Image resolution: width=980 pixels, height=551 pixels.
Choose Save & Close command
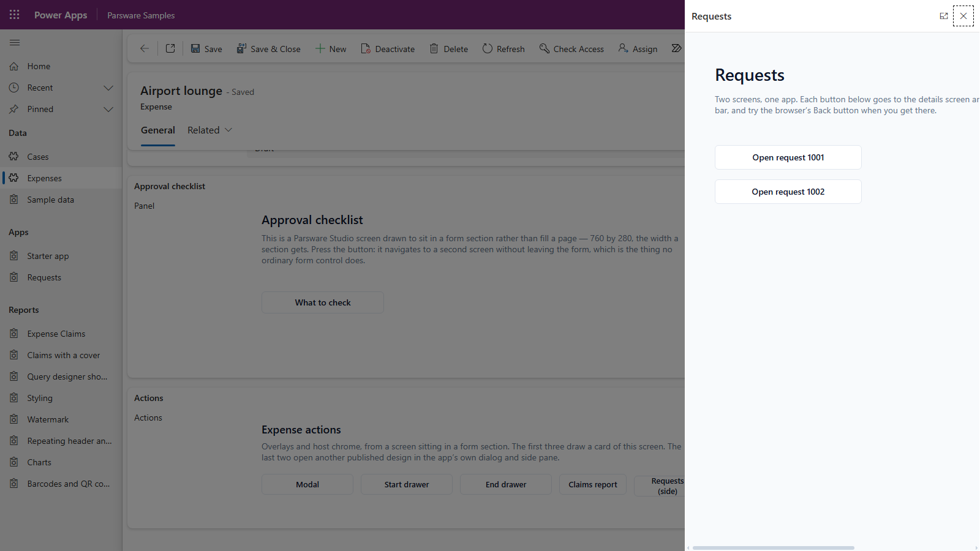pyautogui.click(x=269, y=48)
